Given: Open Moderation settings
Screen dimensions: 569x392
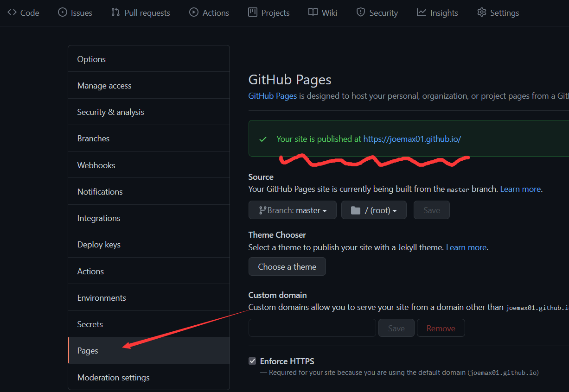Looking at the screenshot, I should point(149,377).
